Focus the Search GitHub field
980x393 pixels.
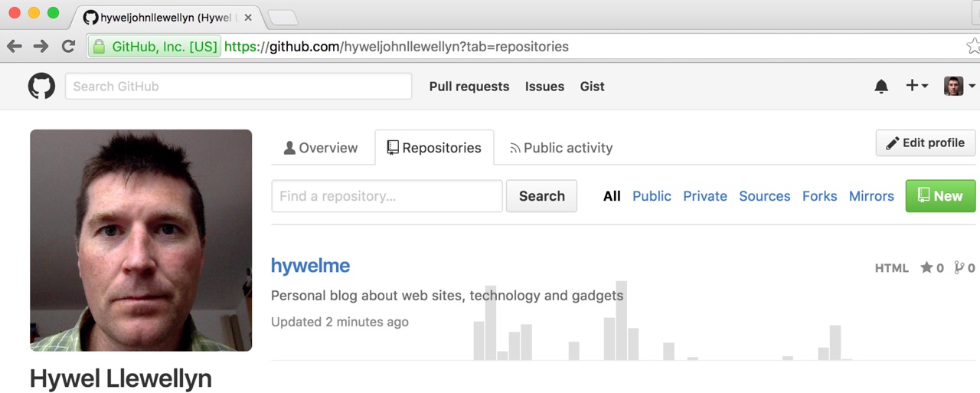238,86
